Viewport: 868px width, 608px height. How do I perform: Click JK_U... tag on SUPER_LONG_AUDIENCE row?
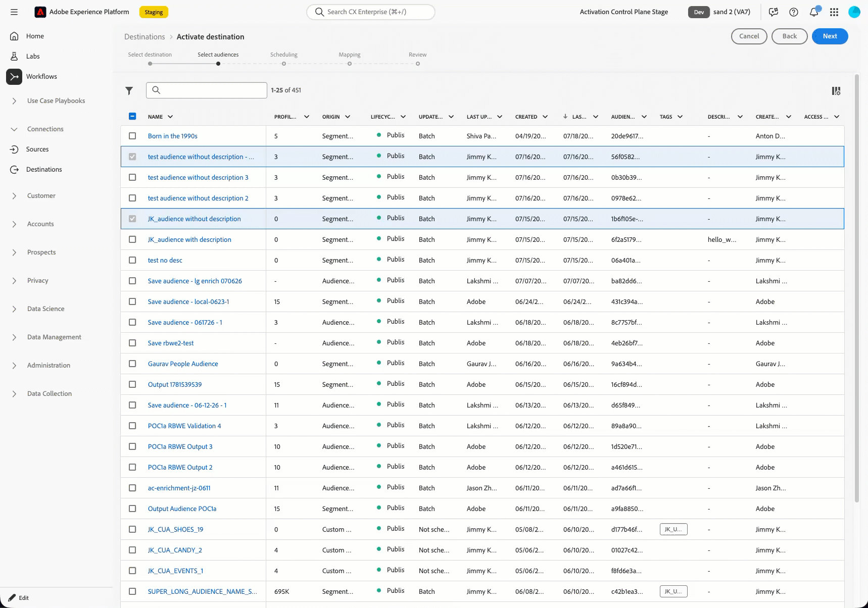click(673, 591)
